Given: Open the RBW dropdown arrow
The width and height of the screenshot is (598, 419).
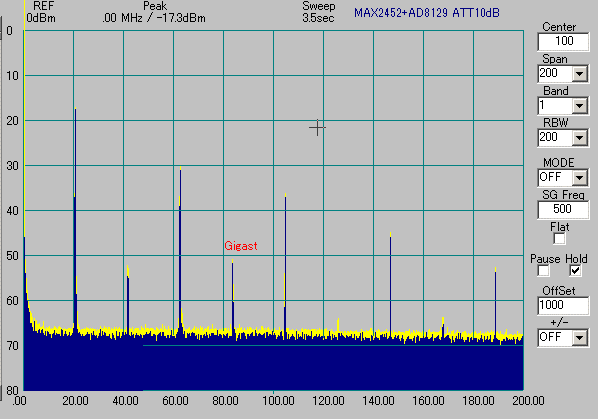Looking at the screenshot, I should pos(579,138).
